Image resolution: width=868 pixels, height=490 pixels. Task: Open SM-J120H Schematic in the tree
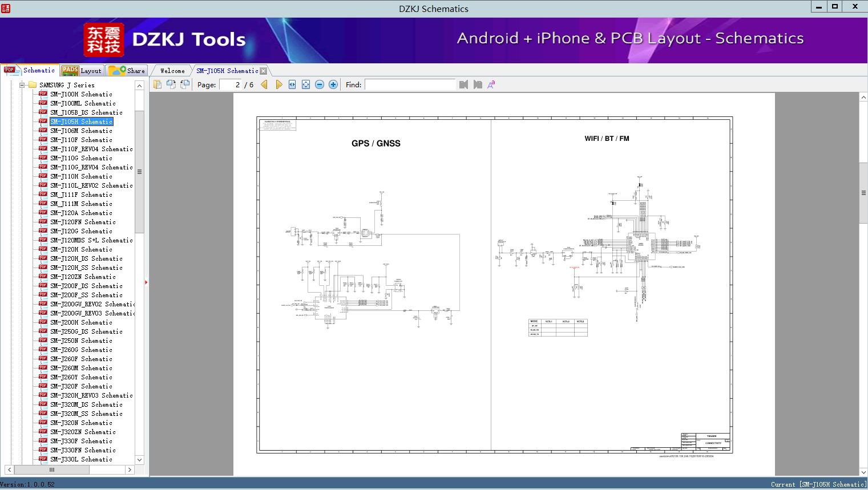[x=81, y=249]
